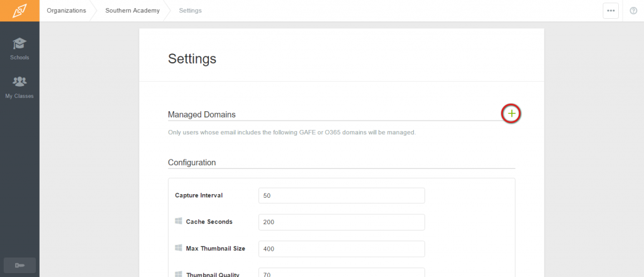This screenshot has width=644, height=277.
Task: Open the three-dots more options menu
Action: 611,11
